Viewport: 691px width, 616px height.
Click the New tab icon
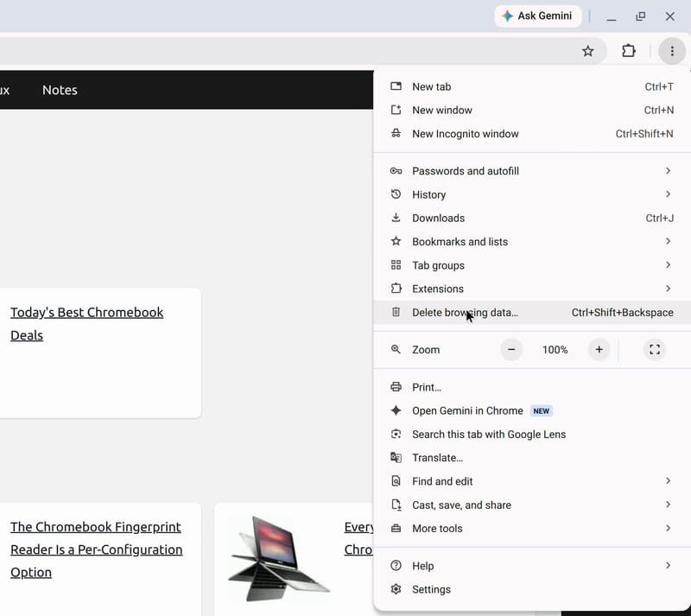tap(396, 86)
